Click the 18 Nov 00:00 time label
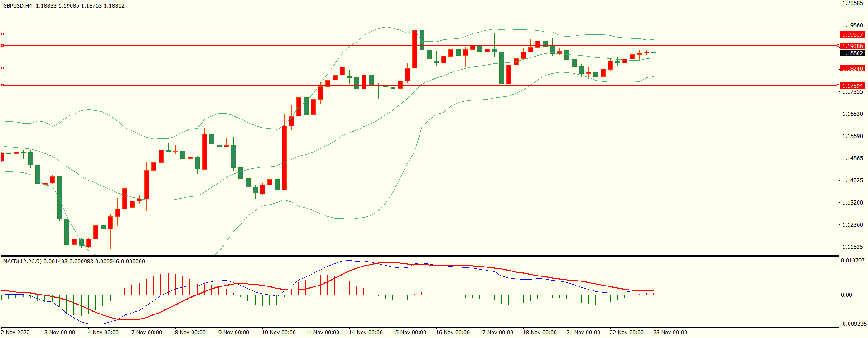This screenshot has height=338, width=868. point(540,333)
